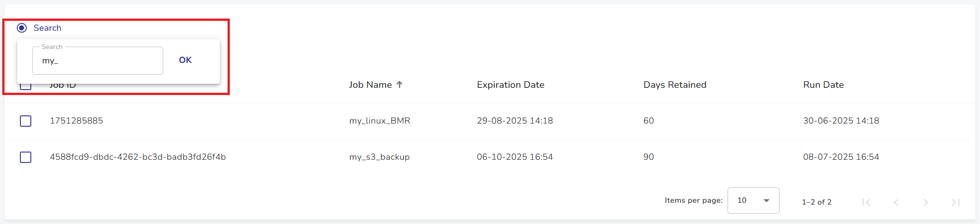Toggle the select-all checkbox in table header
Viewport: 980px width, 224px height.
(26, 86)
